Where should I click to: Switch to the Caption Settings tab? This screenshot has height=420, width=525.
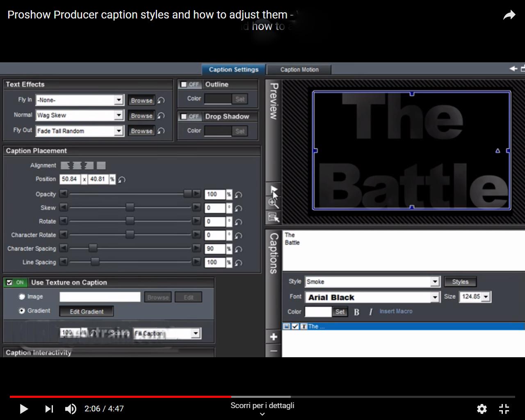coord(234,69)
